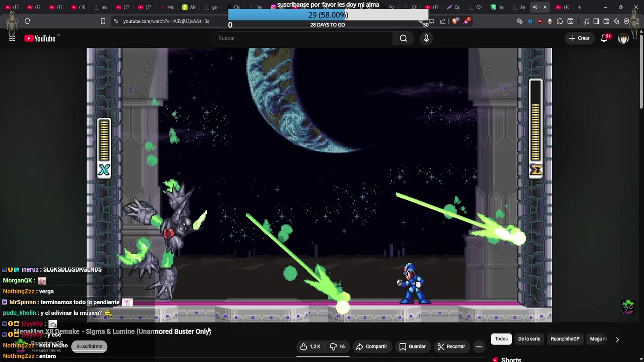The height and width of the screenshot is (362, 644).
Task: Click the share icon in the address bar
Action: [443, 21]
